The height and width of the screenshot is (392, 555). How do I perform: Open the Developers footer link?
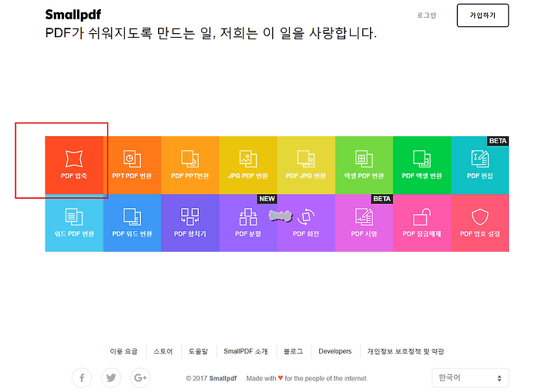(335, 351)
